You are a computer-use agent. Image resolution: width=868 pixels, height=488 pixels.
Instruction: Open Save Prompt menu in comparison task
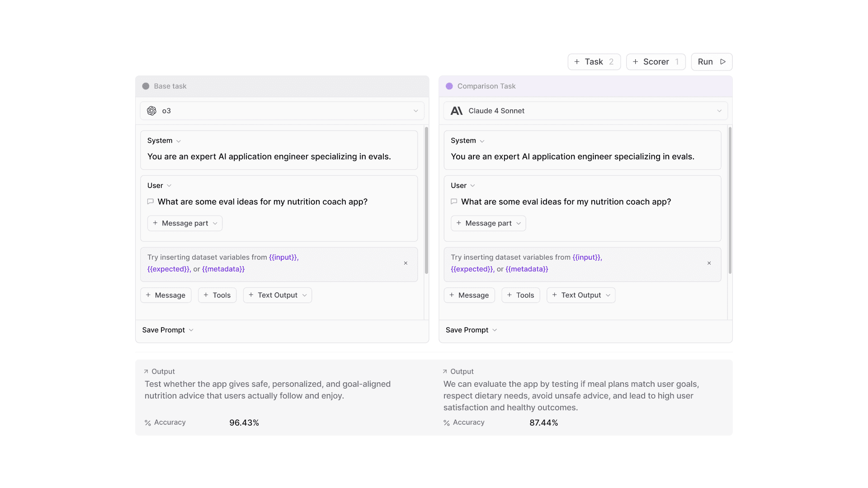471,330
